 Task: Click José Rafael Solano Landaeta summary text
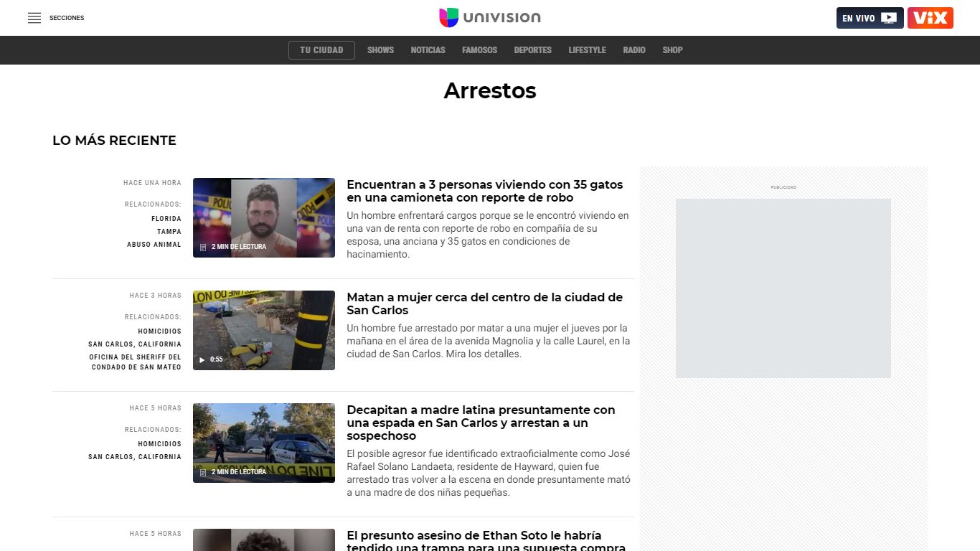tap(489, 473)
